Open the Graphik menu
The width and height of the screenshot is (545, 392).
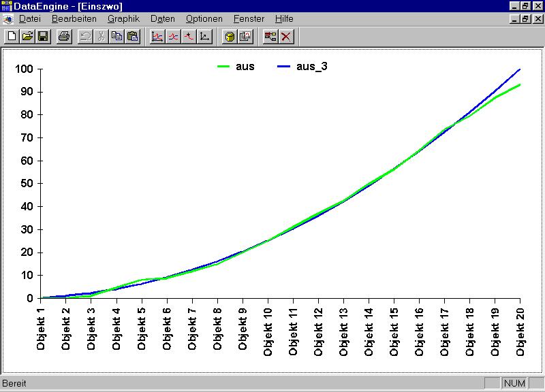[x=123, y=19]
